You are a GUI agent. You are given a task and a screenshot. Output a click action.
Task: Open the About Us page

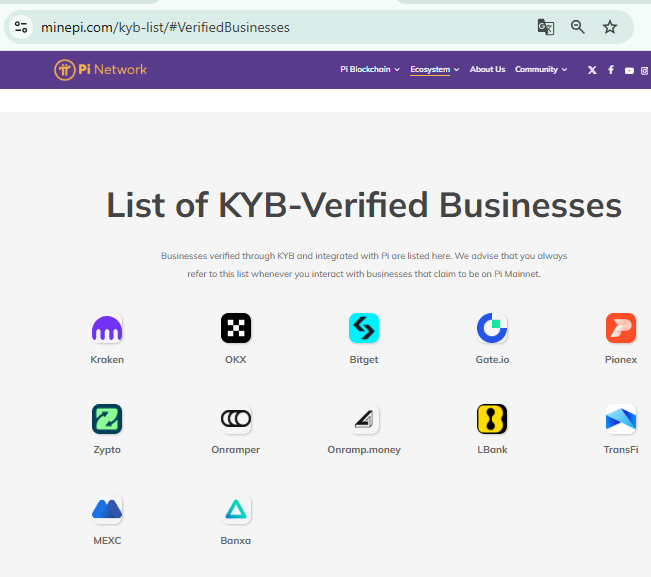[487, 69]
